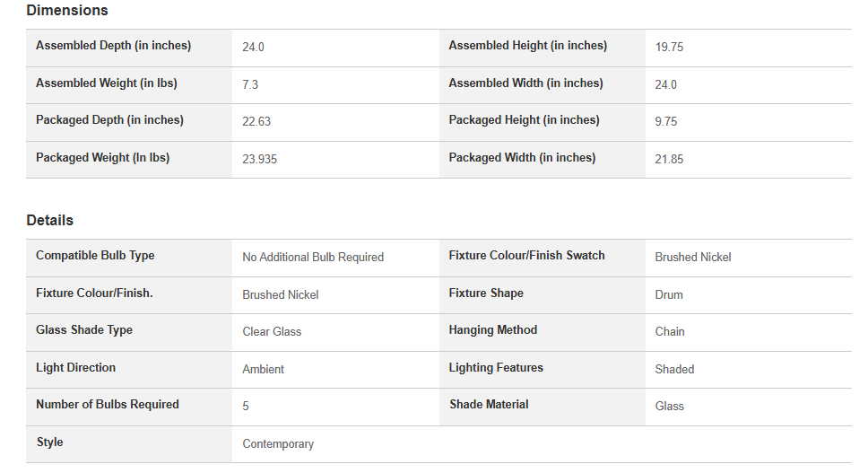This screenshot has height=473, width=868.
Task: Click the Number of Bulbs Required label
Action: [x=108, y=404]
